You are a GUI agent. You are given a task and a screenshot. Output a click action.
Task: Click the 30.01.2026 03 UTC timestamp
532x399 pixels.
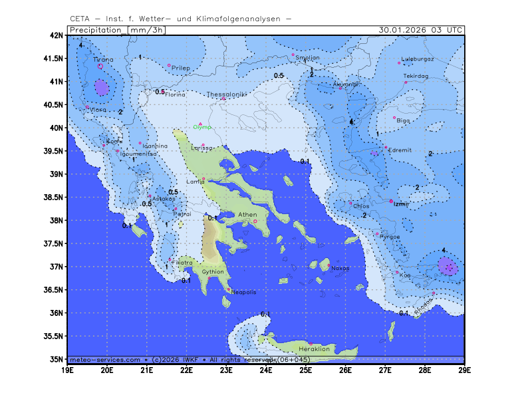[x=420, y=30]
